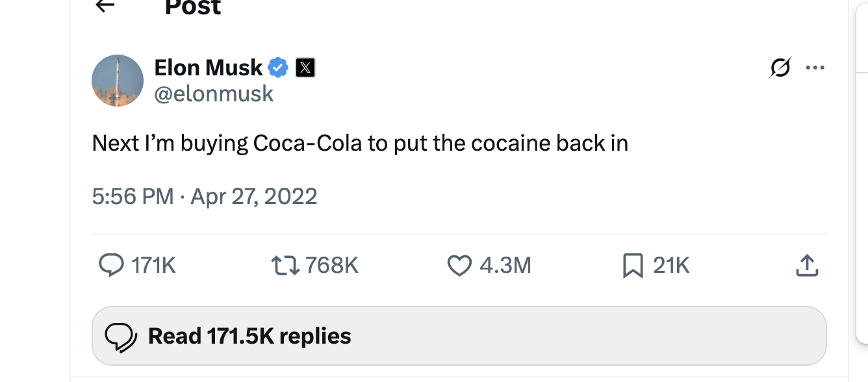Click the Grok slash icon
Screen dimensions: 868x382
780,68
